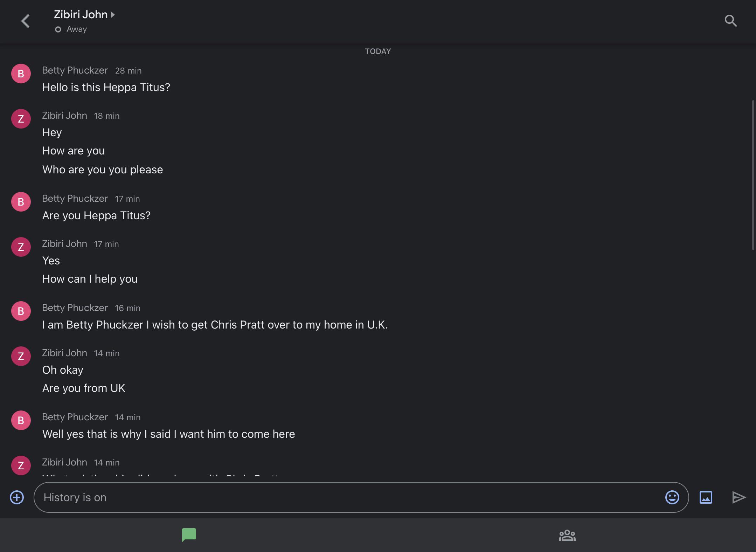The image size is (756, 552).
Task: Switch to the Chat tab
Action: tap(189, 535)
